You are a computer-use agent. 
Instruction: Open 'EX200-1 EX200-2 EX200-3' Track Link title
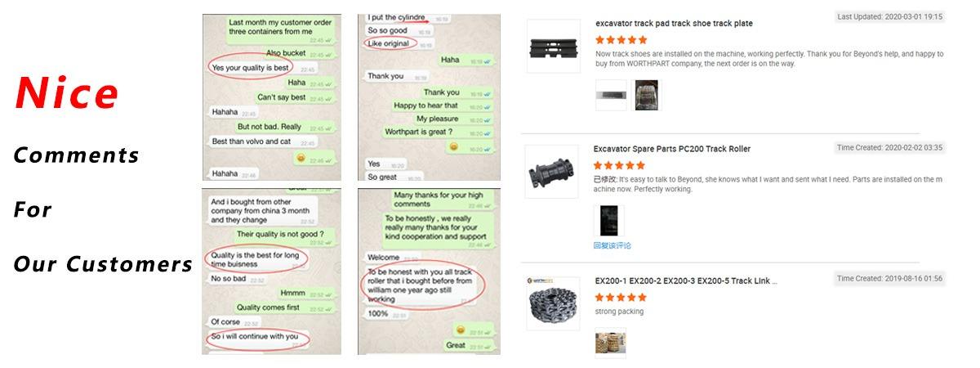(686, 281)
